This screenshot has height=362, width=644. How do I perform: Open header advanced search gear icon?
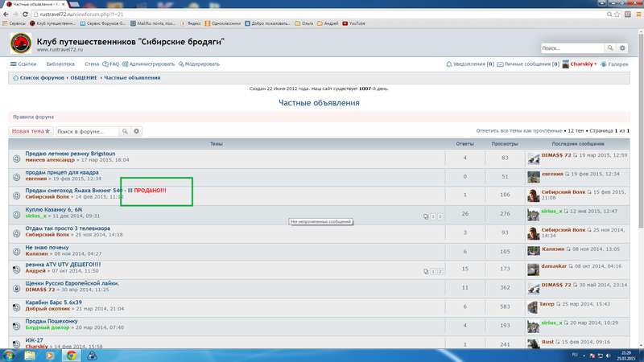click(x=621, y=48)
